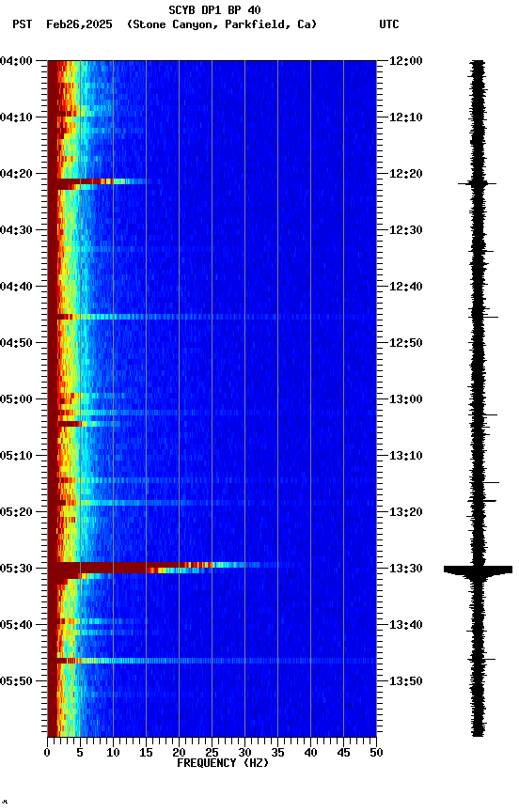Click the large 13:30 spike on seismogram trace

[478, 570]
